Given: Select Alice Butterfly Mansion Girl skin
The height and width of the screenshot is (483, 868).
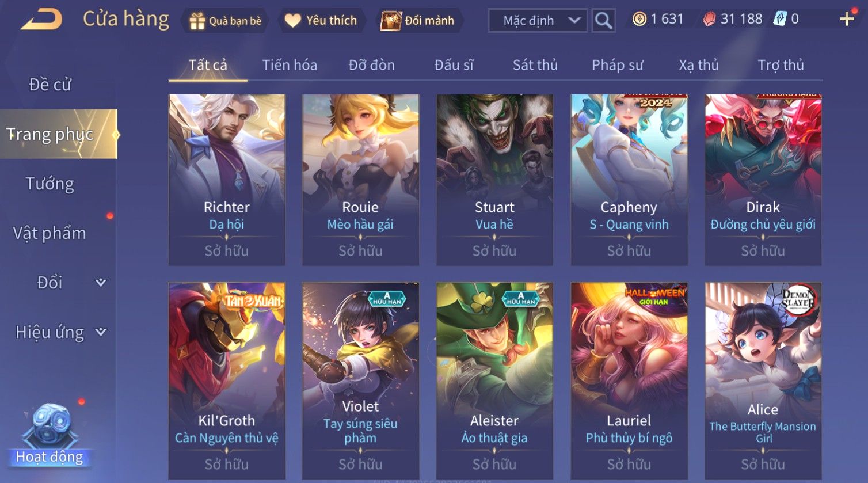Looking at the screenshot, I should 763,381.
